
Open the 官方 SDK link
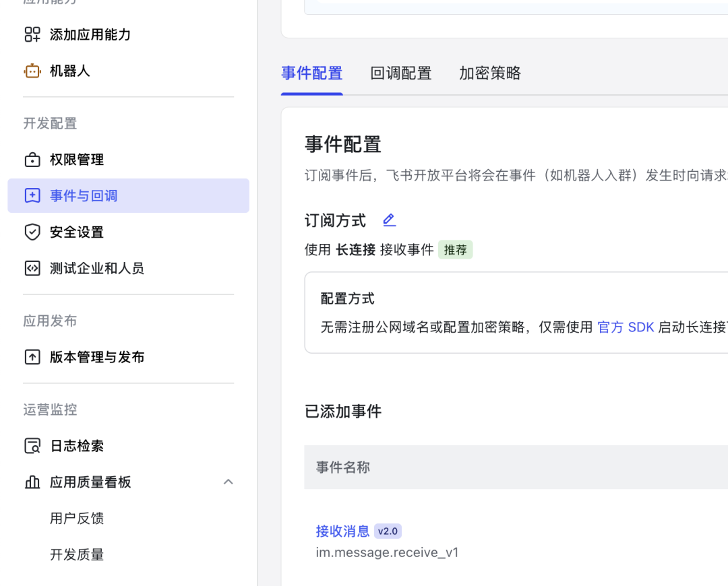(626, 327)
